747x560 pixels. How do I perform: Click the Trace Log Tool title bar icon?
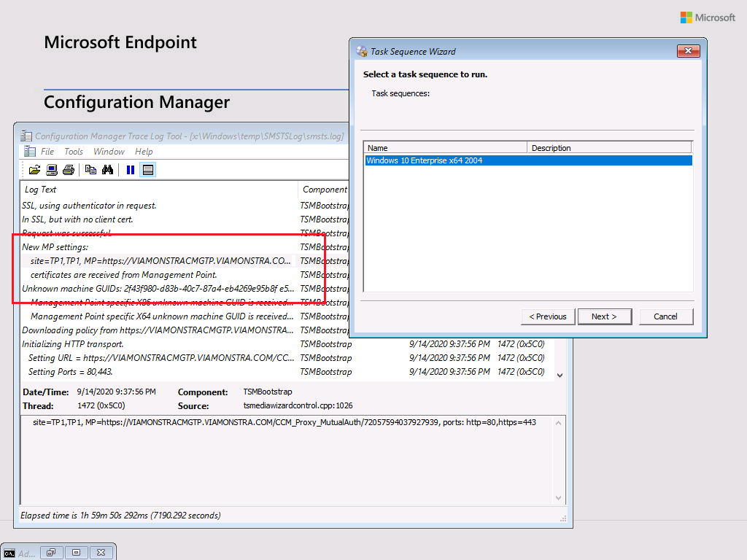click(26, 136)
